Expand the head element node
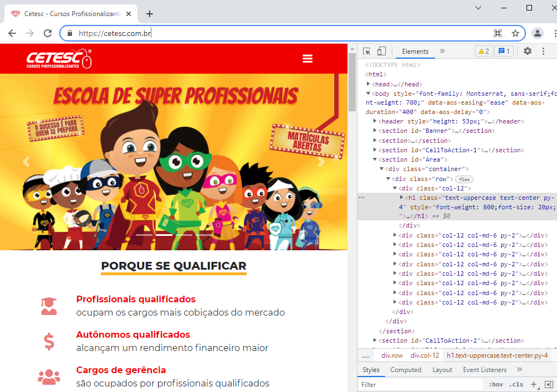The height and width of the screenshot is (392, 557). pos(369,84)
